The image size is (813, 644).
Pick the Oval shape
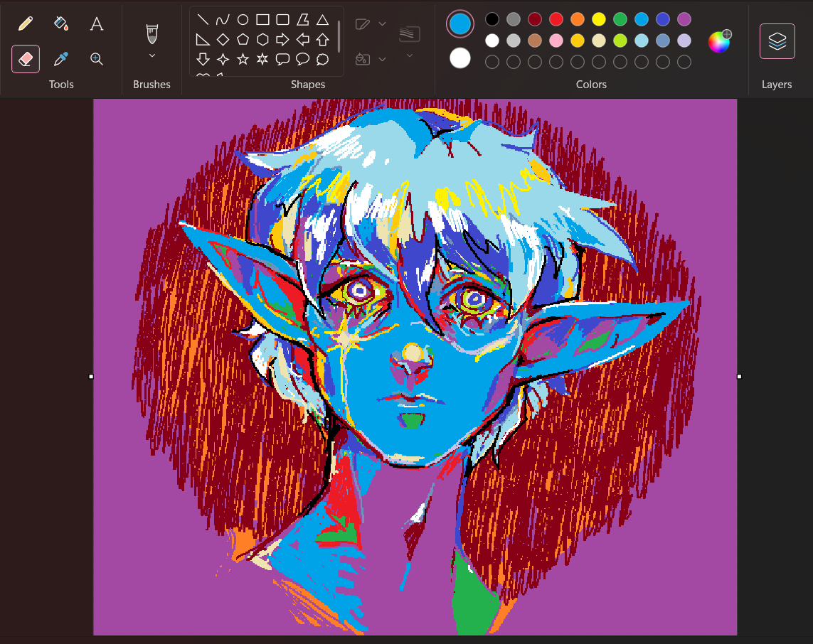pos(243,20)
